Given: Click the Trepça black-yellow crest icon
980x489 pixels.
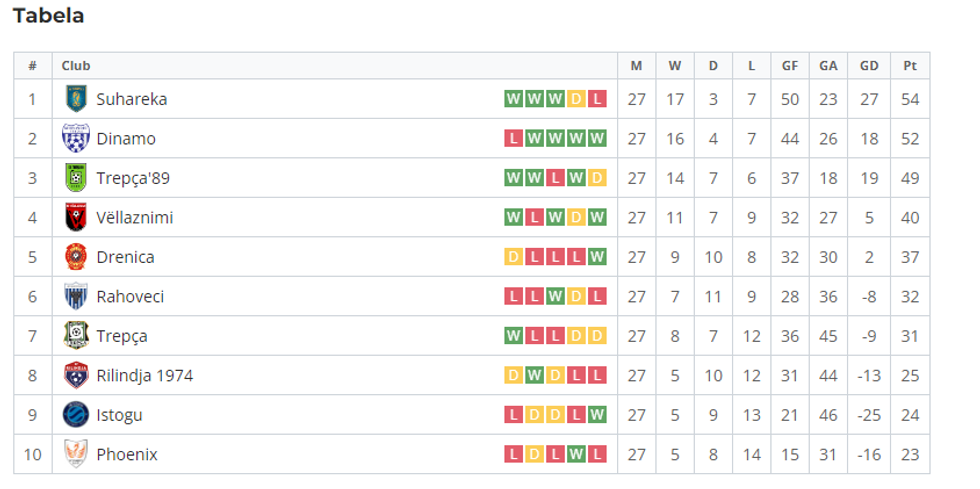Looking at the screenshot, I should [76, 336].
